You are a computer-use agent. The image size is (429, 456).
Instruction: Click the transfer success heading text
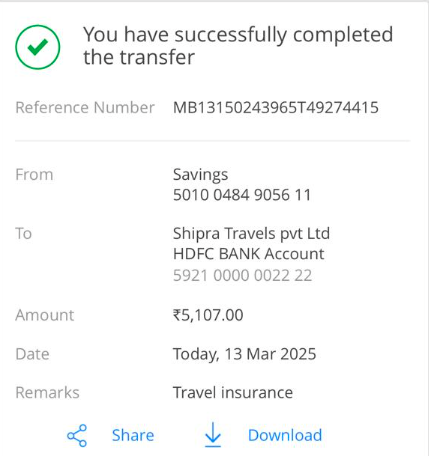(238, 46)
